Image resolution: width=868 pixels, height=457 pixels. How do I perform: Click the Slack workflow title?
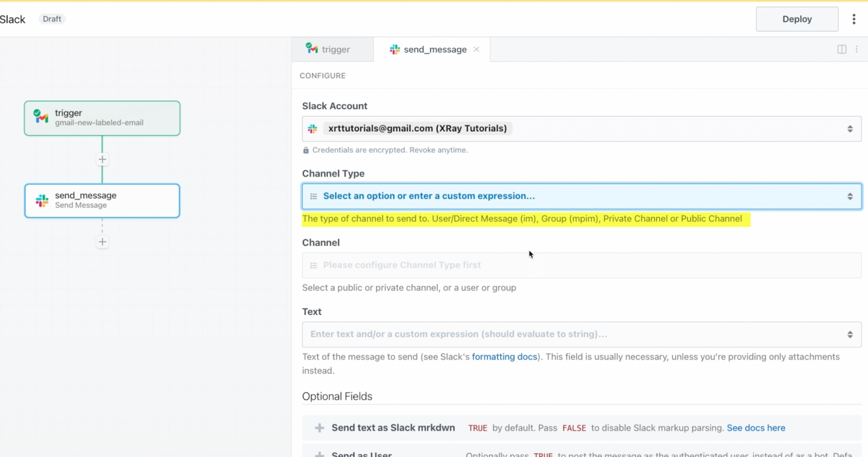(12, 19)
